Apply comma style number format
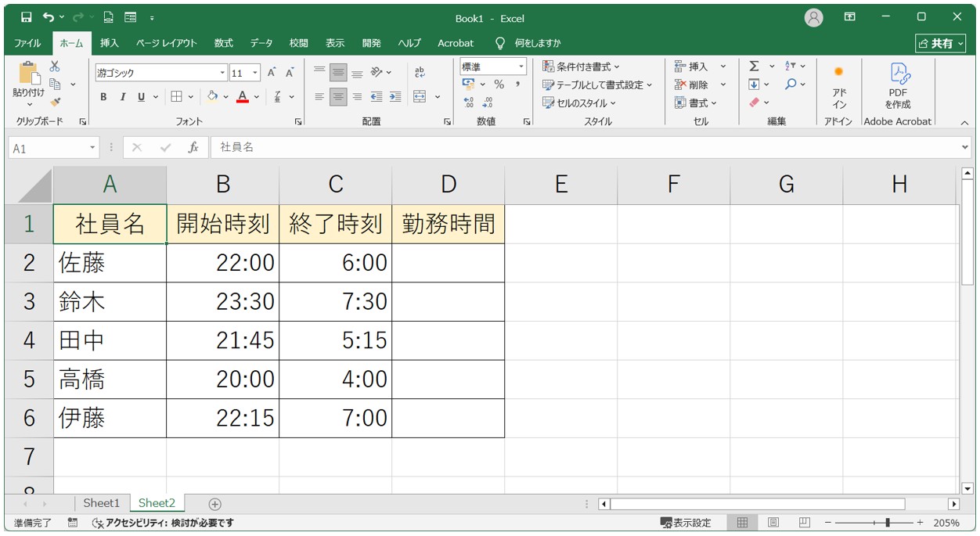 pos(517,85)
